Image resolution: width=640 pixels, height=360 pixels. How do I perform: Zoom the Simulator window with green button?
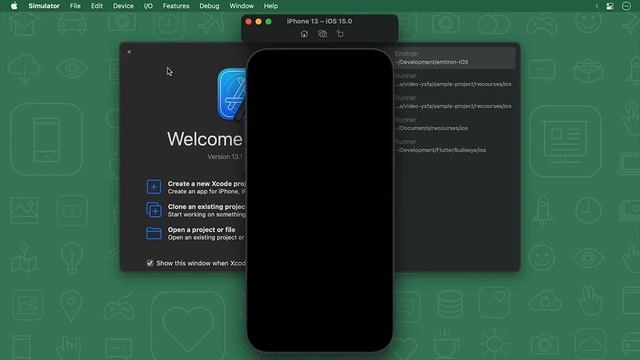click(269, 22)
